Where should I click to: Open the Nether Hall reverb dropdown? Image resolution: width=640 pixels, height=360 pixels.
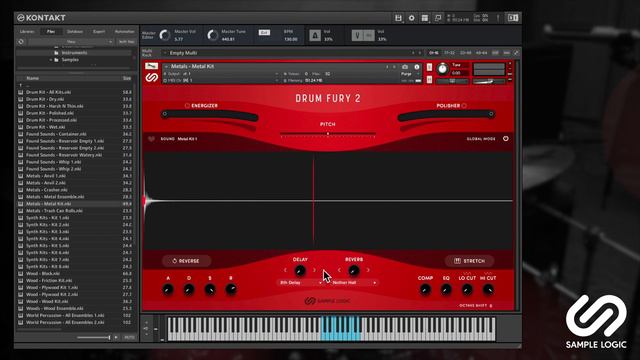[353, 282]
